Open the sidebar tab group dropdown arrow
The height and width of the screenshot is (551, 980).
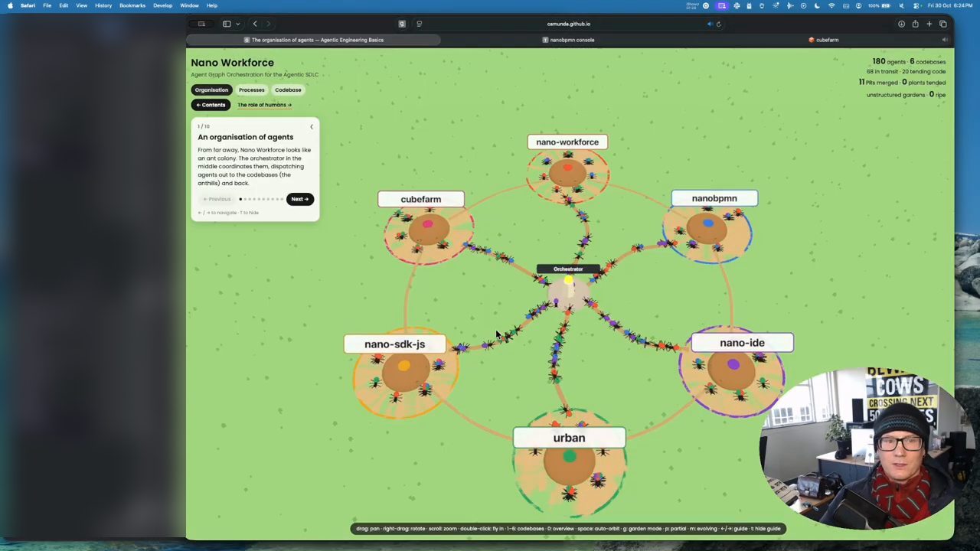pyautogui.click(x=237, y=24)
